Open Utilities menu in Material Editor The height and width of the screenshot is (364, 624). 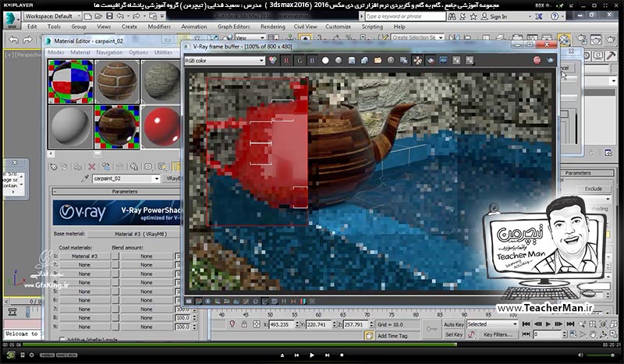[x=163, y=52]
